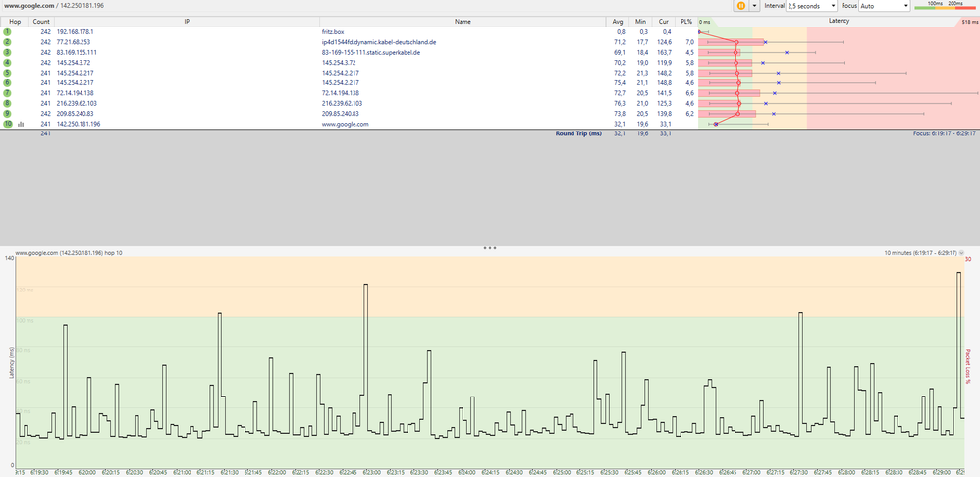Screen dimensions: 980x477
Task: Open the Interval dropdown showing 2,5 seconds
Action: click(x=811, y=5)
